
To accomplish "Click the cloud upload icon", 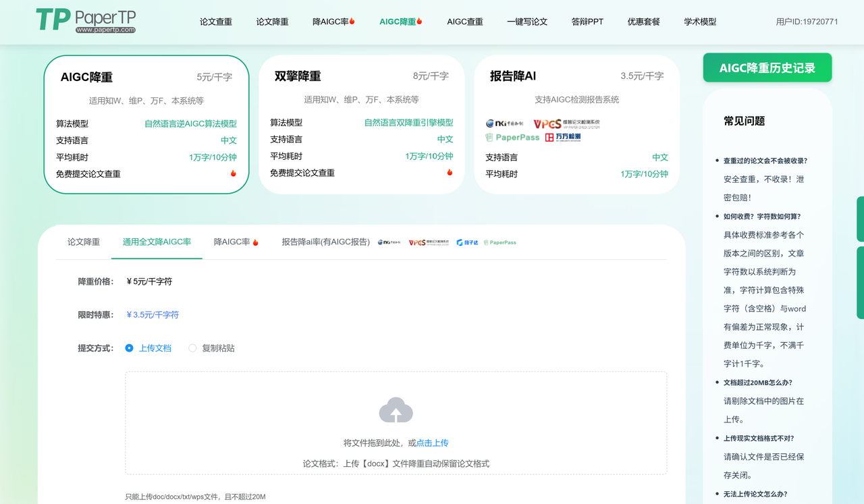I will (396, 410).
